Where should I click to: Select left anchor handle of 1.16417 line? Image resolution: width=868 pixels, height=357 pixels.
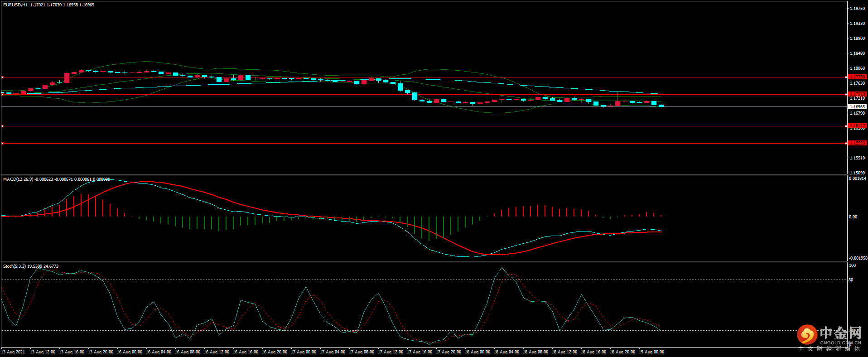tap(2, 126)
